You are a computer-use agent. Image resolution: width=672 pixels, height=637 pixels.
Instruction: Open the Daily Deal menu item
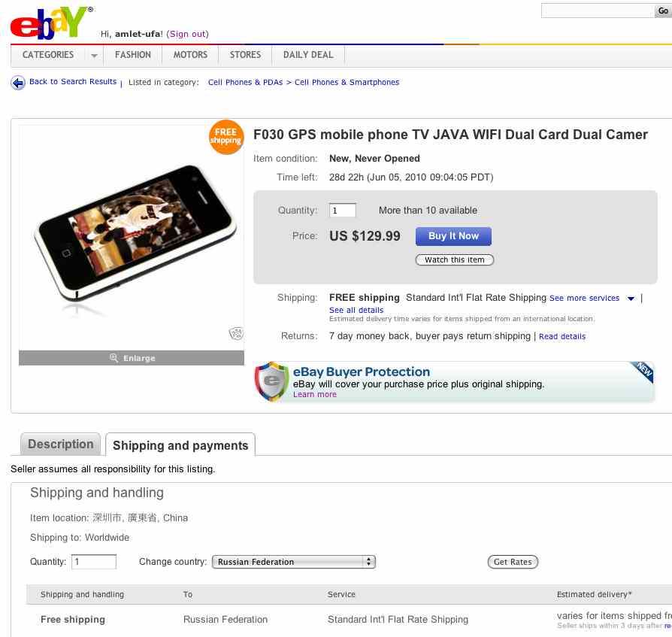click(x=308, y=55)
